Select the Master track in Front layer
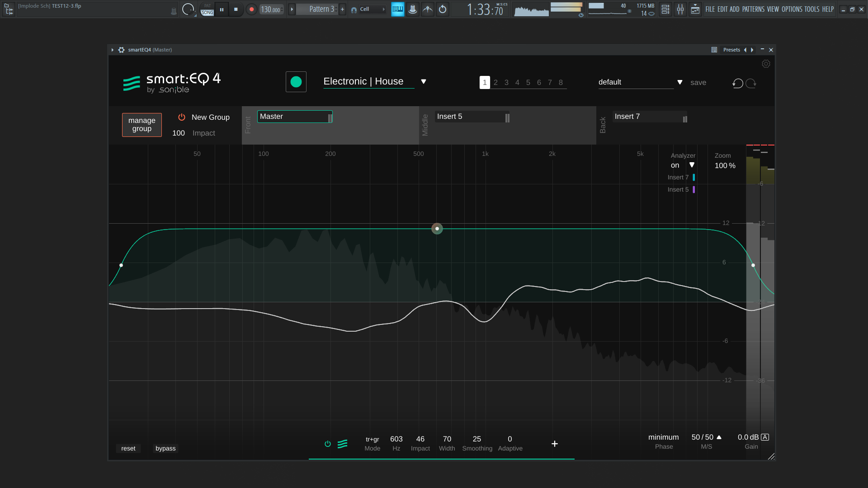868x488 pixels. (295, 117)
